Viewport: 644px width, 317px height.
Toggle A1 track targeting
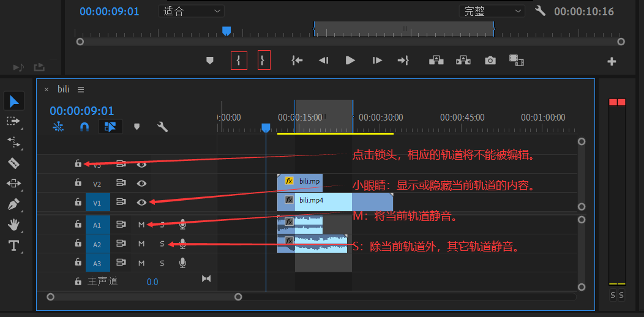[98, 225]
